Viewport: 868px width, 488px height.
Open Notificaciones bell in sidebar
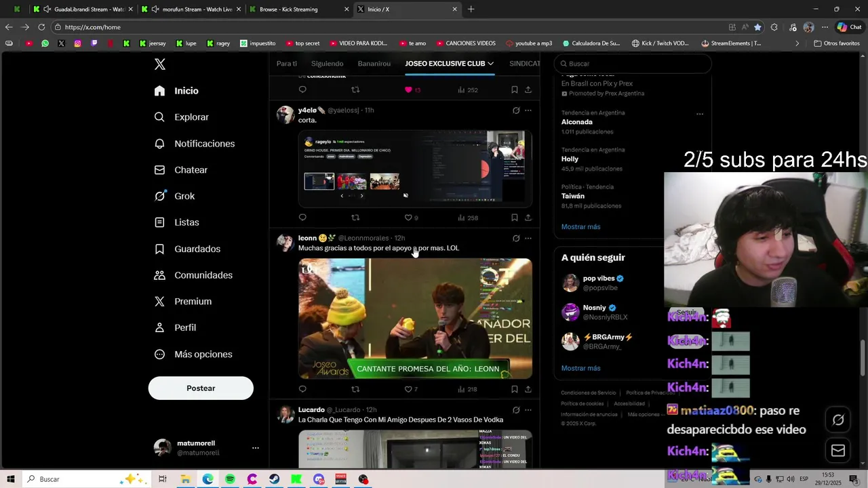pos(159,144)
